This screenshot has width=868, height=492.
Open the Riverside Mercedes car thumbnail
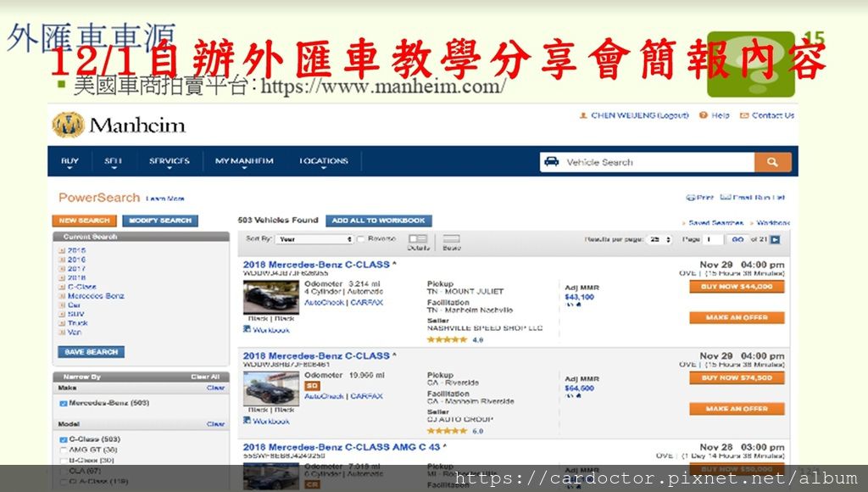tap(270, 389)
